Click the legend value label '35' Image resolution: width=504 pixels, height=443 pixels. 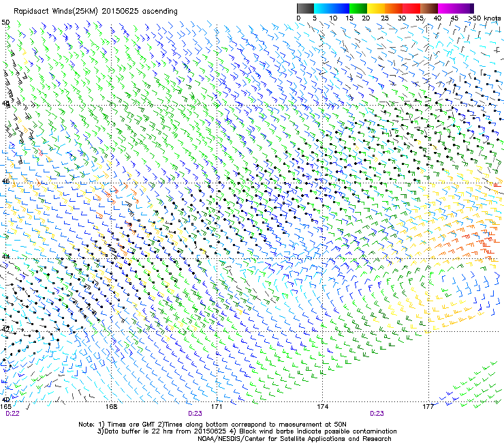pos(419,18)
